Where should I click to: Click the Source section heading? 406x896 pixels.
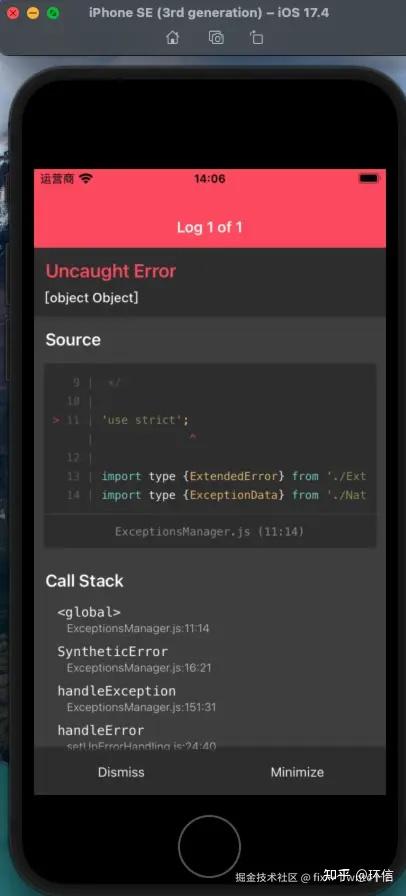tap(73, 339)
